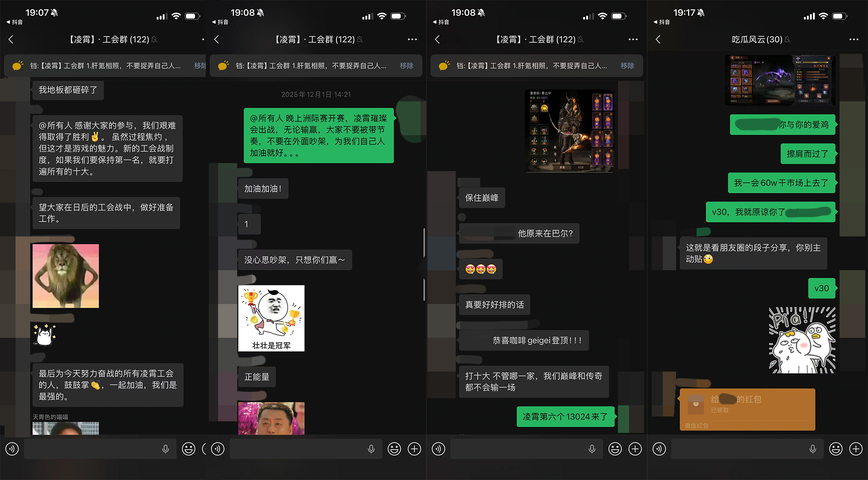Tap back arrow in 吃瓜风云 chat
The image size is (868, 480).
pos(658,40)
